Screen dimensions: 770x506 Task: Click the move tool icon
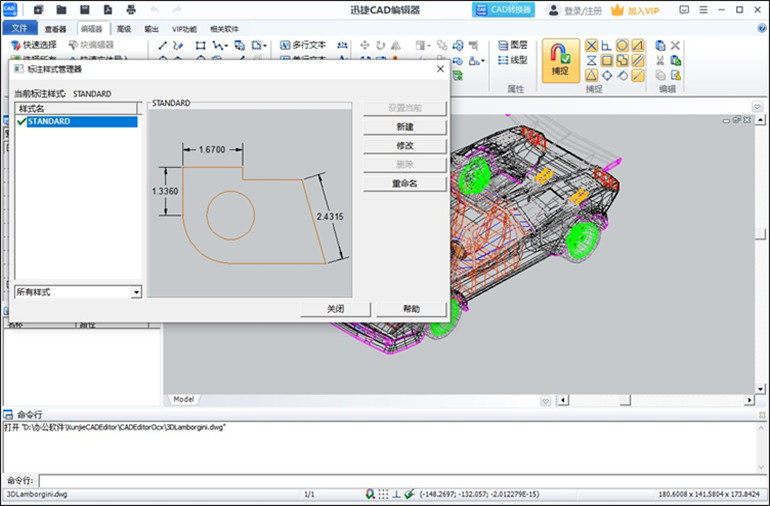pyautogui.click(x=364, y=46)
